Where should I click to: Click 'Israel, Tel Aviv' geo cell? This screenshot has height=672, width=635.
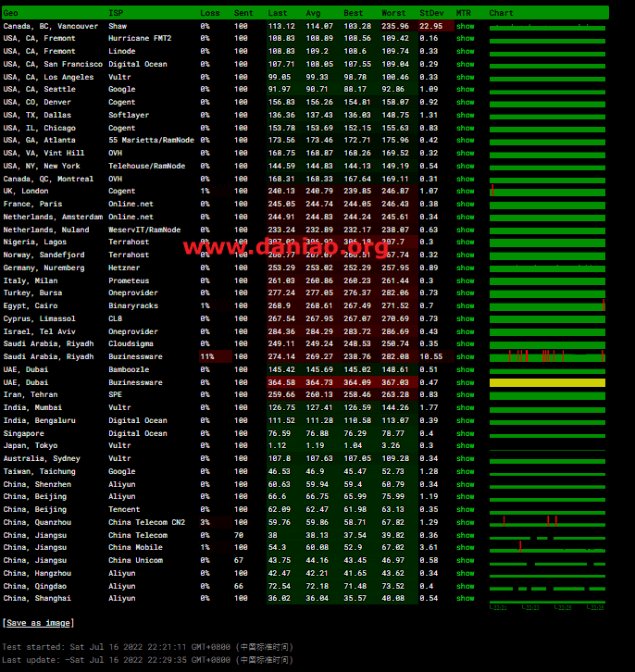40,331
